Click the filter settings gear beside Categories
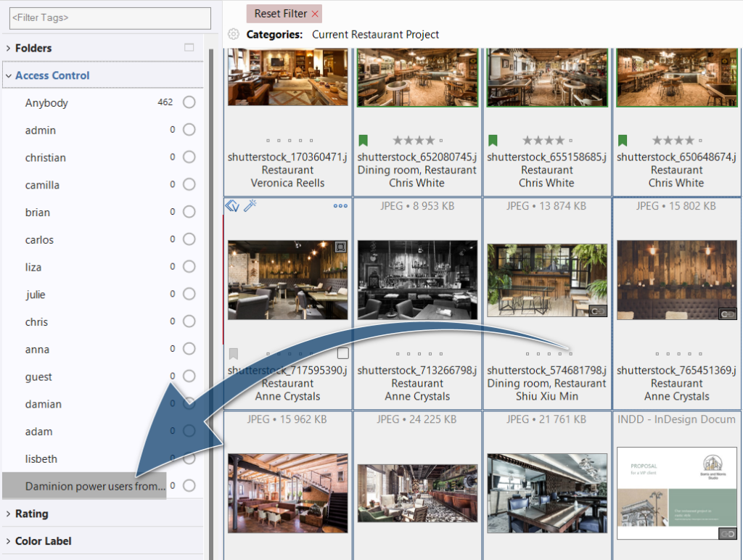743x560 pixels. point(234,34)
